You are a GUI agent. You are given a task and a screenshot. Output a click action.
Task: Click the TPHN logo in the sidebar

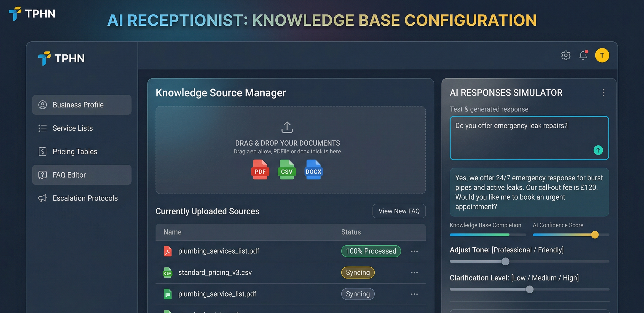pyautogui.click(x=61, y=58)
